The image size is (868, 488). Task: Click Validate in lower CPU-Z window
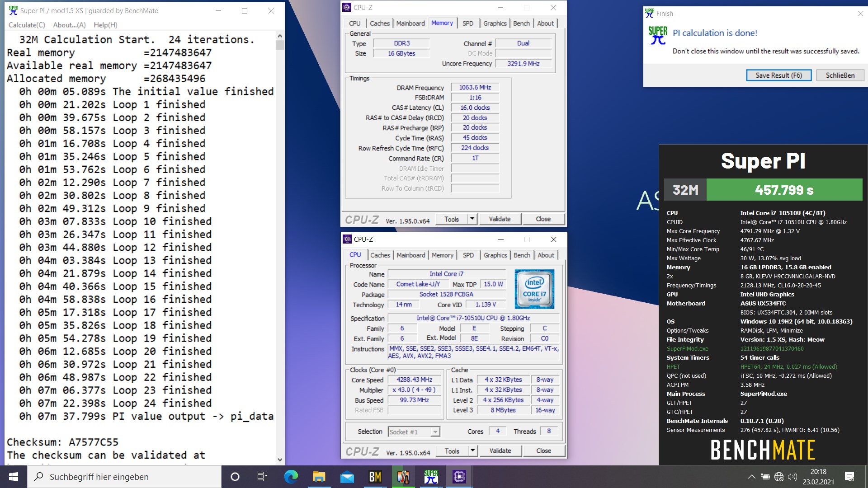pos(500,451)
